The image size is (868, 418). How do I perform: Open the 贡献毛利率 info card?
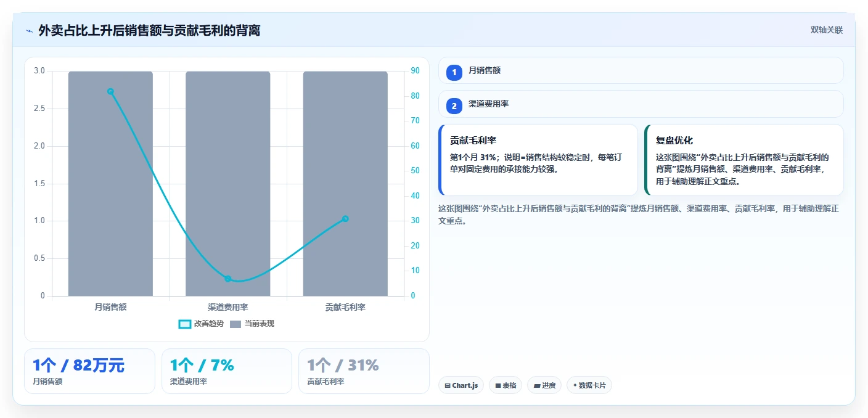(x=538, y=160)
